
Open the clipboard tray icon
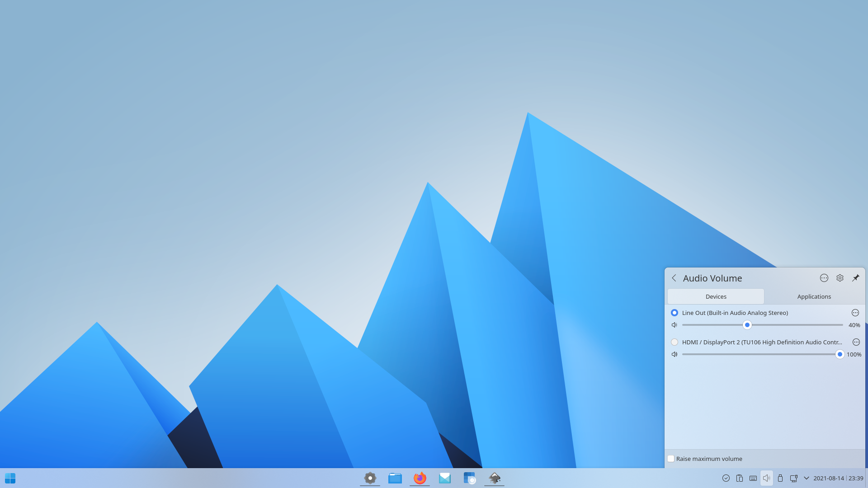(x=740, y=478)
